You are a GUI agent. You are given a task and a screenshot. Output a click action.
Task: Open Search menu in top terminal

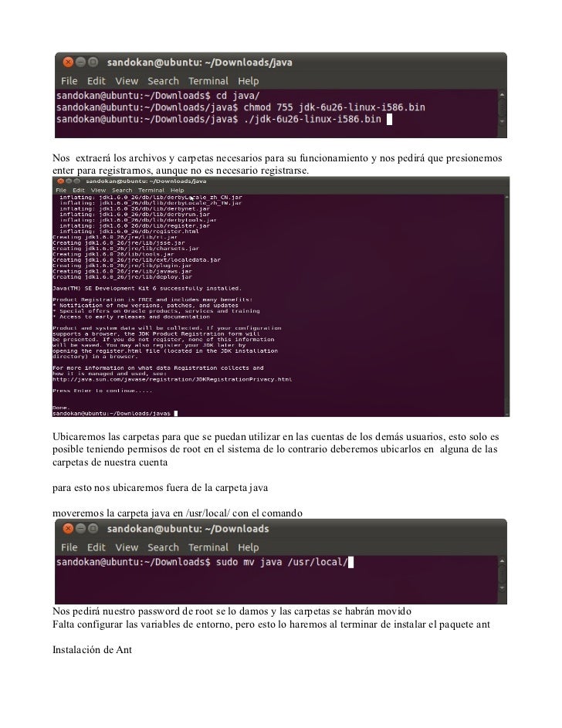pos(163,81)
